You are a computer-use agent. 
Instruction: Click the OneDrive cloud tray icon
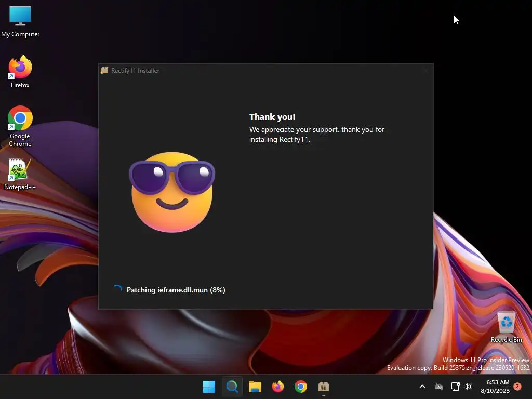pyautogui.click(x=439, y=387)
